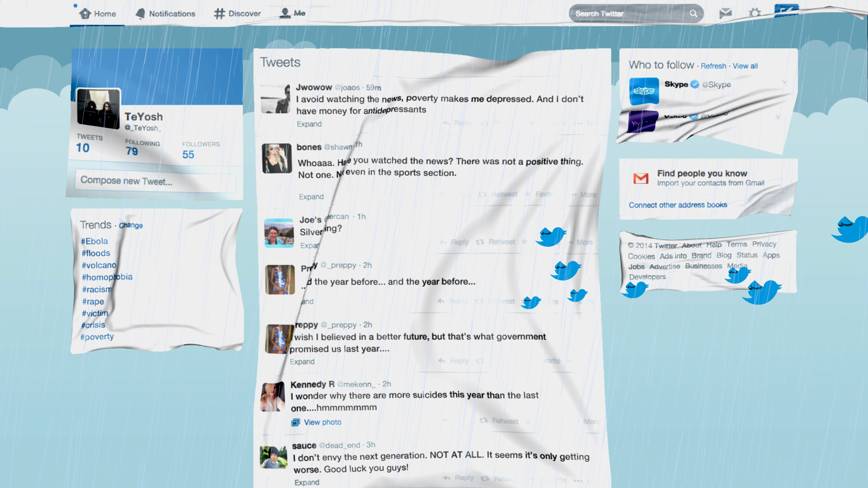The width and height of the screenshot is (868, 488).
Task: Switch to the Discover tab
Action: pyautogui.click(x=237, y=14)
